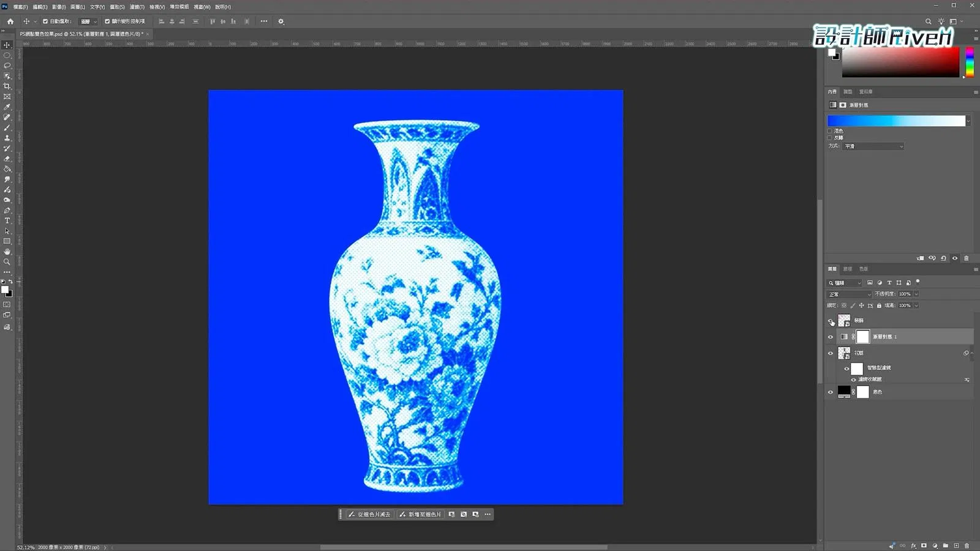Select the Brush tool
This screenshot has width=980, height=551.
point(7,127)
